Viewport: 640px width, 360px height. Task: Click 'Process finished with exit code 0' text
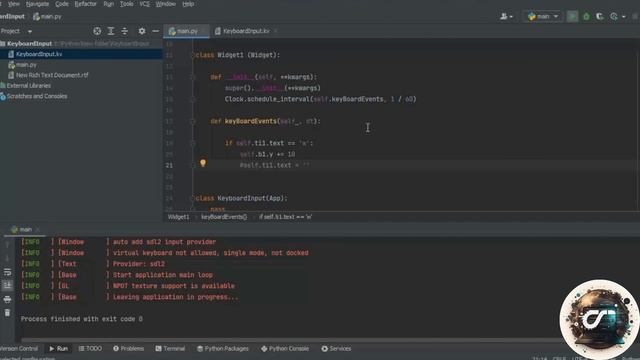tap(82, 319)
